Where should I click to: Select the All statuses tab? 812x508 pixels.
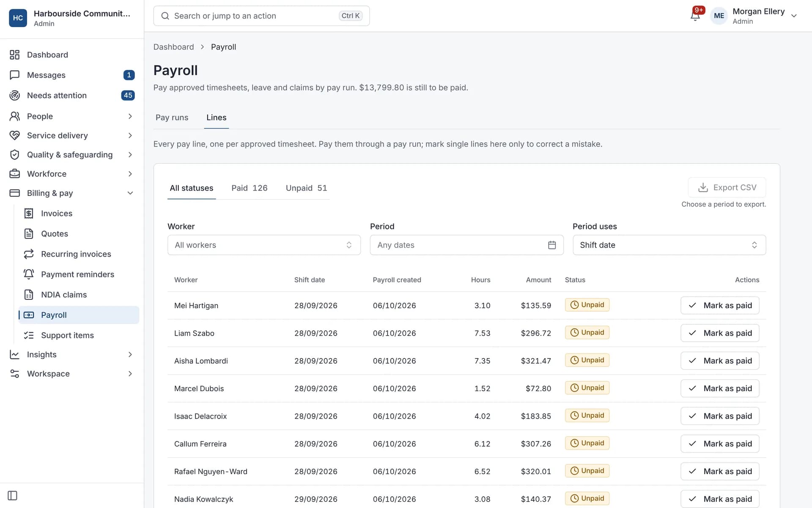(x=192, y=188)
